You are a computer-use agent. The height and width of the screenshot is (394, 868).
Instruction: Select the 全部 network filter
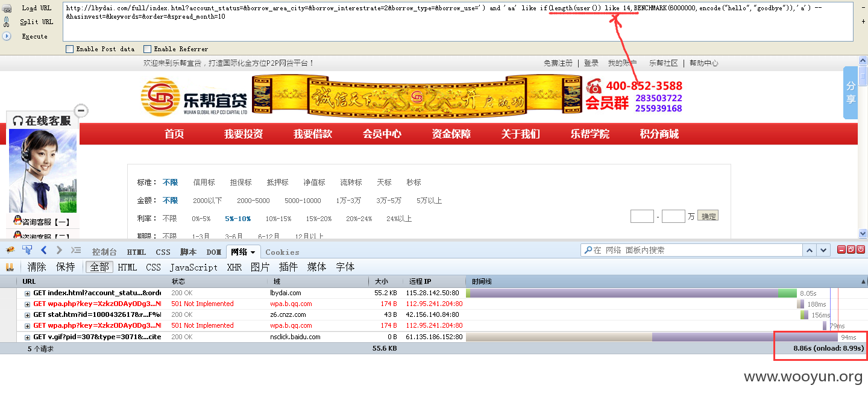pos(99,267)
